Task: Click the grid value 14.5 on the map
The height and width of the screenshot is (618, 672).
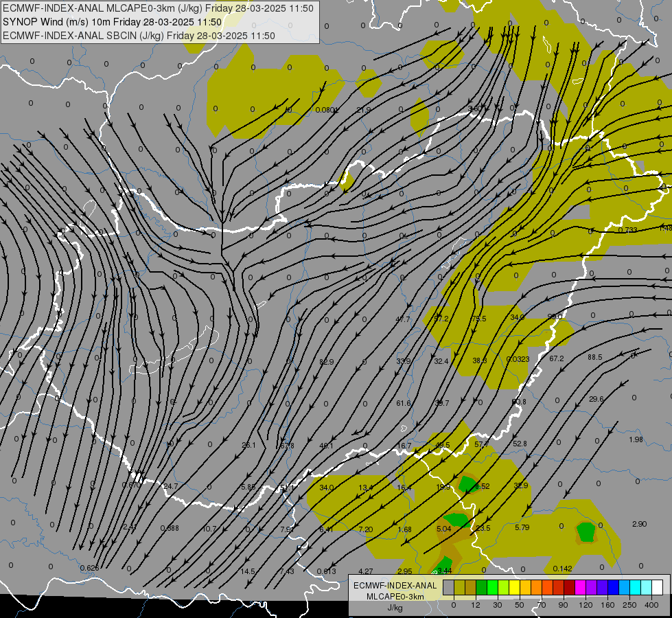Action: tap(248, 571)
